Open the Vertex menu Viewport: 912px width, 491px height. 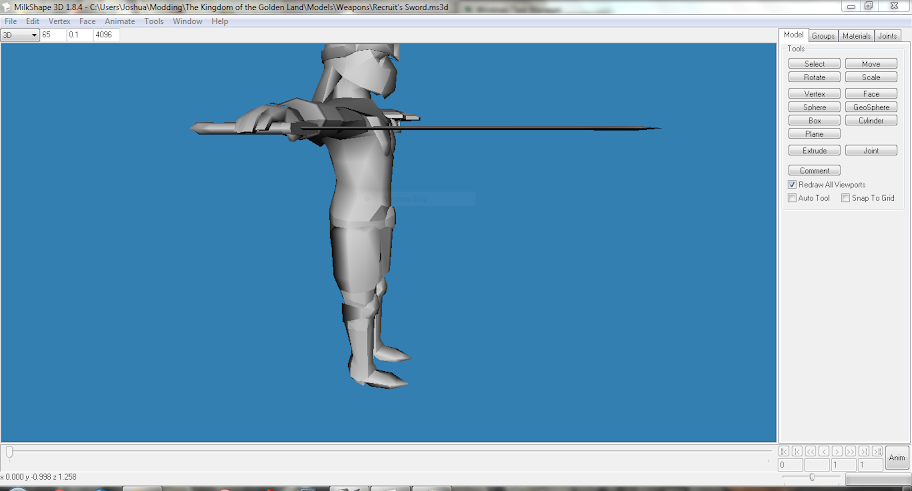(x=59, y=22)
